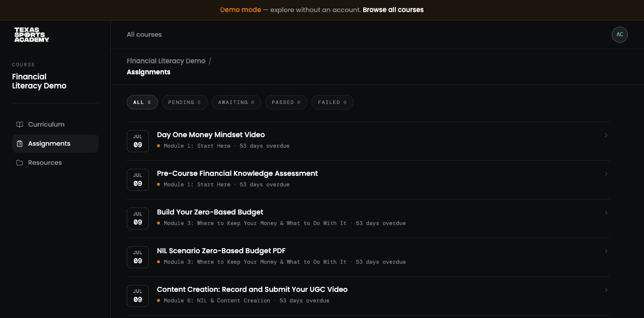
Task: Click the 'Demo mode' banner text
Action: pos(240,10)
